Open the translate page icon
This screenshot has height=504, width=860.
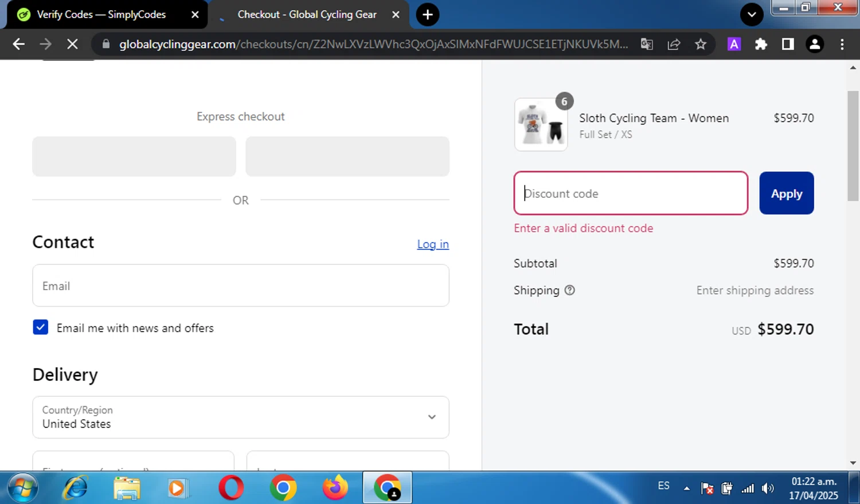click(647, 44)
